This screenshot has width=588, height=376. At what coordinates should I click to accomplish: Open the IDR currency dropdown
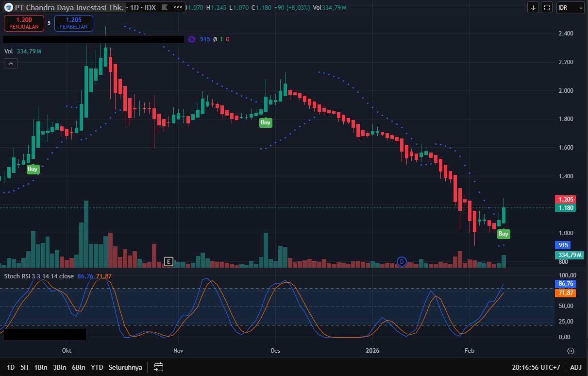click(570, 7)
